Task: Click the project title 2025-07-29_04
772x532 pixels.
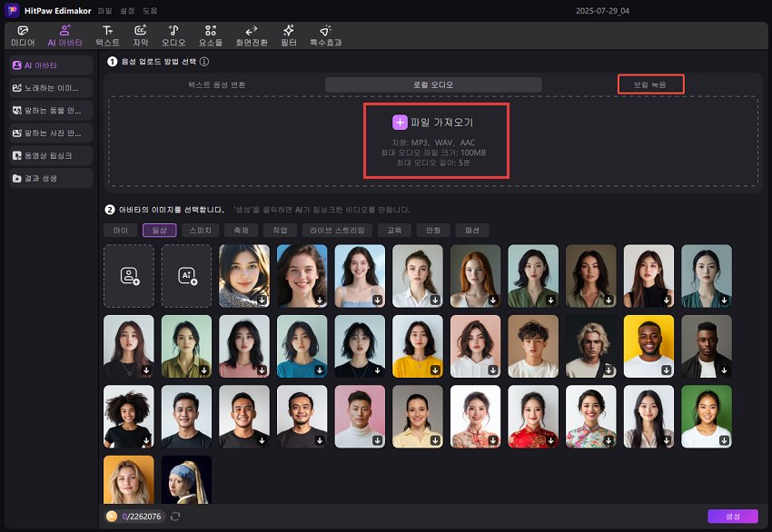Action: pyautogui.click(x=603, y=11)
